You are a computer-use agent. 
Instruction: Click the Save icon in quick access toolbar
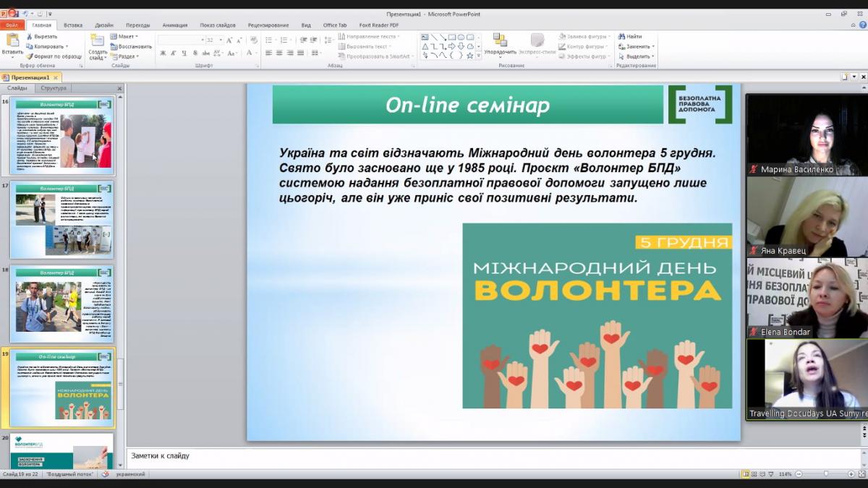(14, 14)
